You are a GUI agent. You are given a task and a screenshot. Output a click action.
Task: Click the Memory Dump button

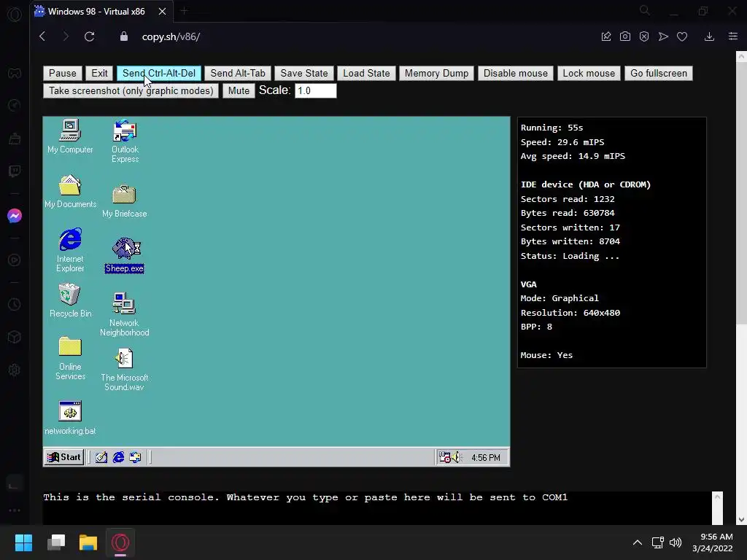click(436, 74)
